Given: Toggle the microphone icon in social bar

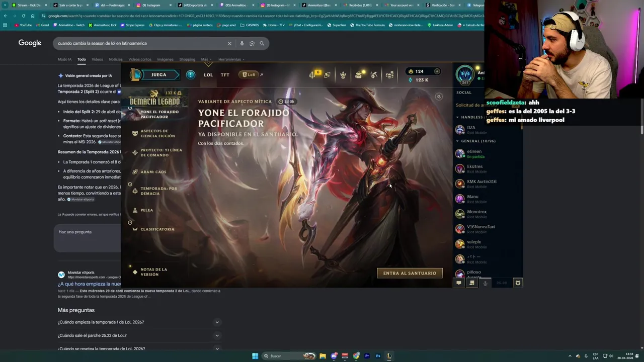Looking at the screenshot, I should [x=485, y=283].
